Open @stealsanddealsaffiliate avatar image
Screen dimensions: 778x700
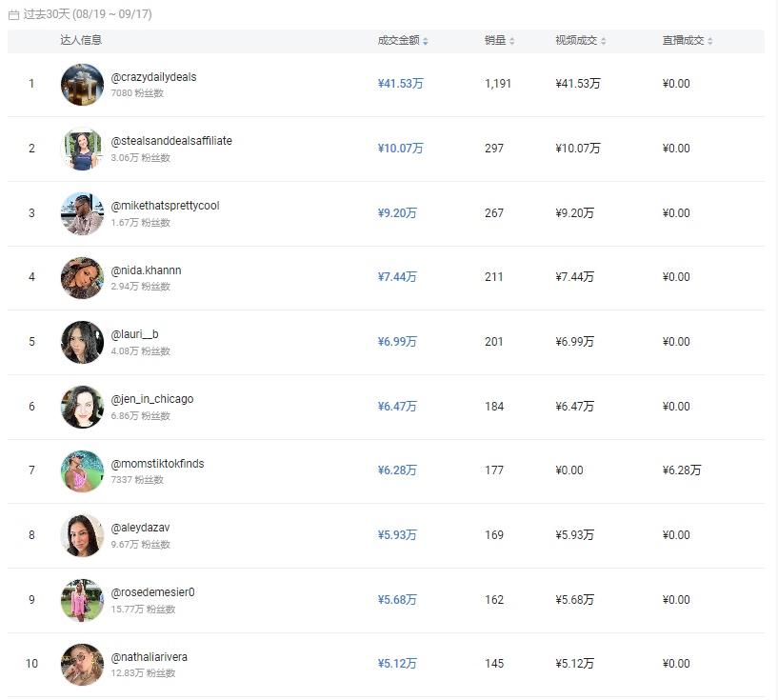pyautogui.click(x=82, y=149)
